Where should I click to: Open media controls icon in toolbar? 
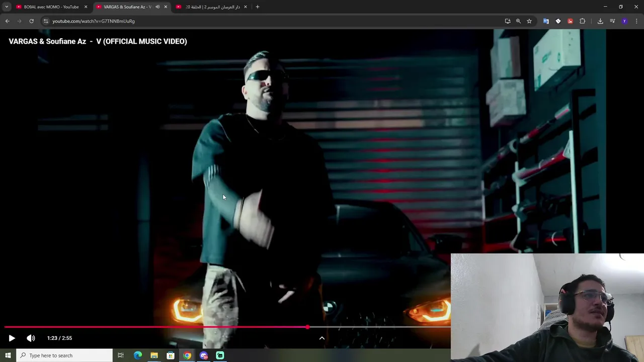point(612,21)
